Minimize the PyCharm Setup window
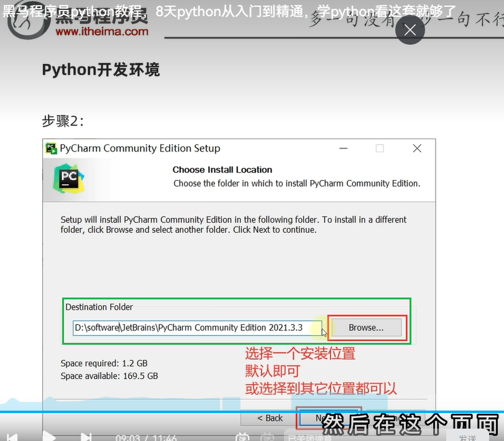Viewport: 504px width, 441px height. [x=343, y=148]
